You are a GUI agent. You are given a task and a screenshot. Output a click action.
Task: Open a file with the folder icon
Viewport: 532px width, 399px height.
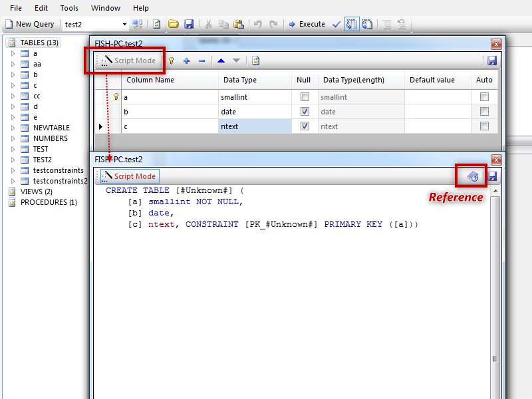[x=174, y=24]
